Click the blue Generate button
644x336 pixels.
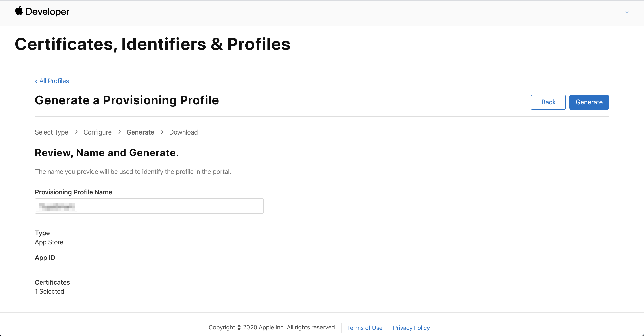point(589,102)
